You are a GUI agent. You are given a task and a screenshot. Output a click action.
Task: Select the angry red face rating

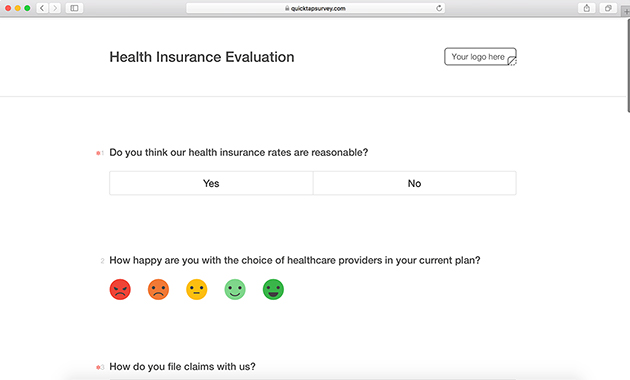tap(120, 289)
